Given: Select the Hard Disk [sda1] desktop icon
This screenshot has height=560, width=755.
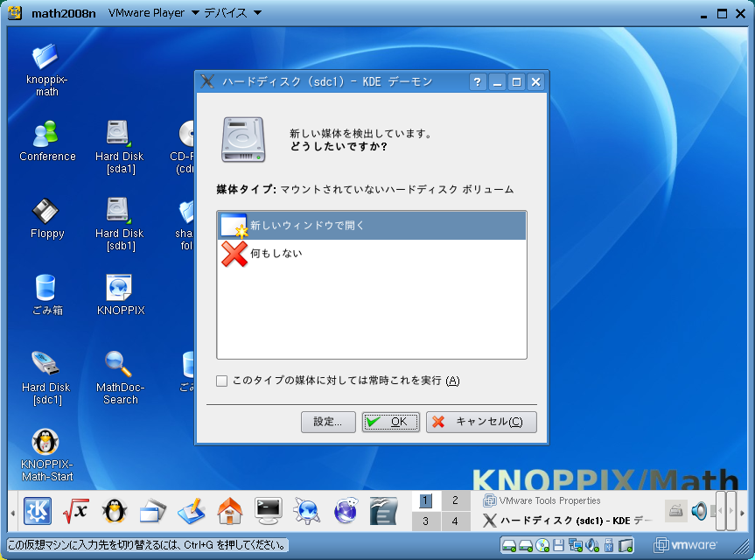Looking at the screenshot, I should 119,147.
